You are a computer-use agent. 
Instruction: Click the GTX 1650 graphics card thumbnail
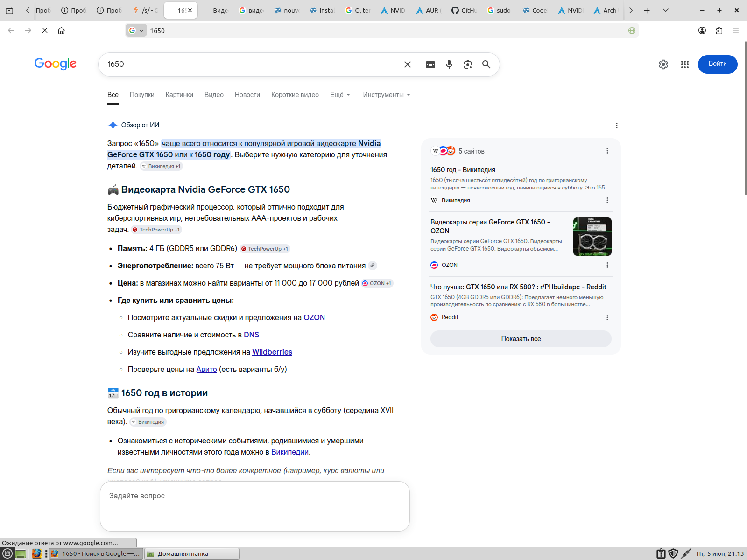(x=592, y=237)
